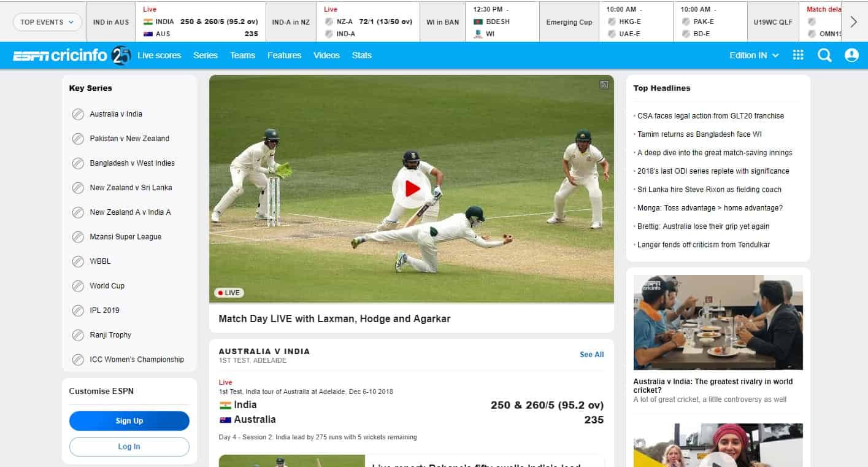Click the Sign Up button

click(x=129, y=421)
